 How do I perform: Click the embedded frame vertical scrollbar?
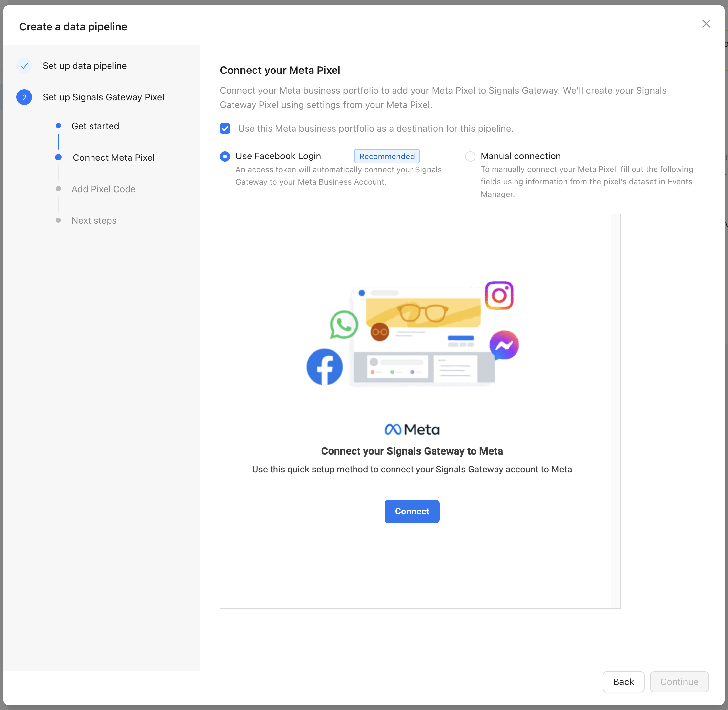click(616, 410)
